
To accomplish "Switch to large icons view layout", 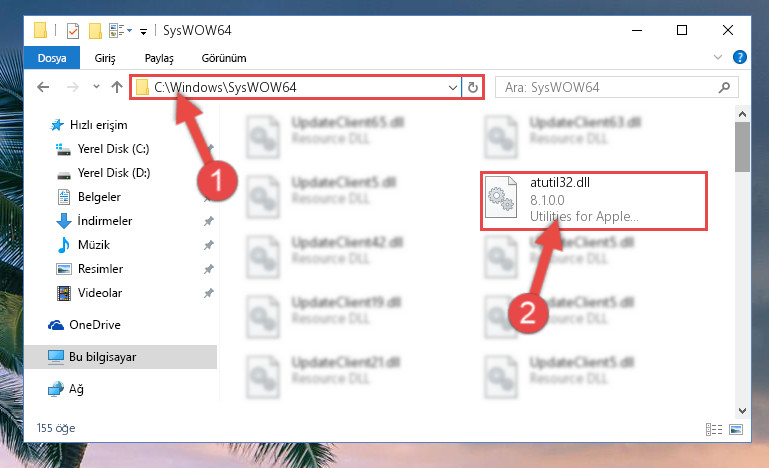I will click(736, 429).
